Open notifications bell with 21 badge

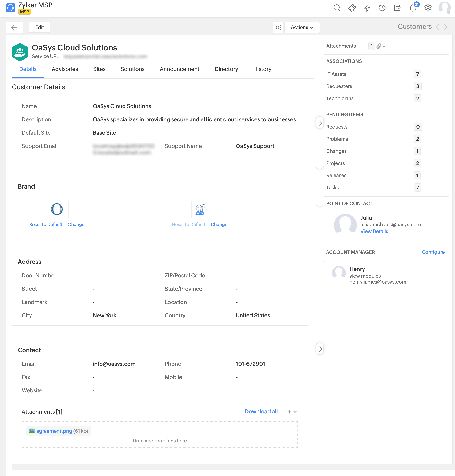point(413,8)
